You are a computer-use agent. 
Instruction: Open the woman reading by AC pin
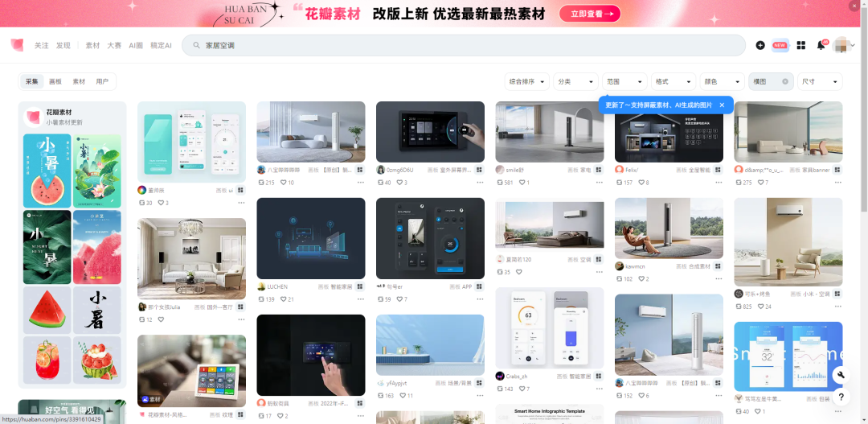tap(669, 228)
